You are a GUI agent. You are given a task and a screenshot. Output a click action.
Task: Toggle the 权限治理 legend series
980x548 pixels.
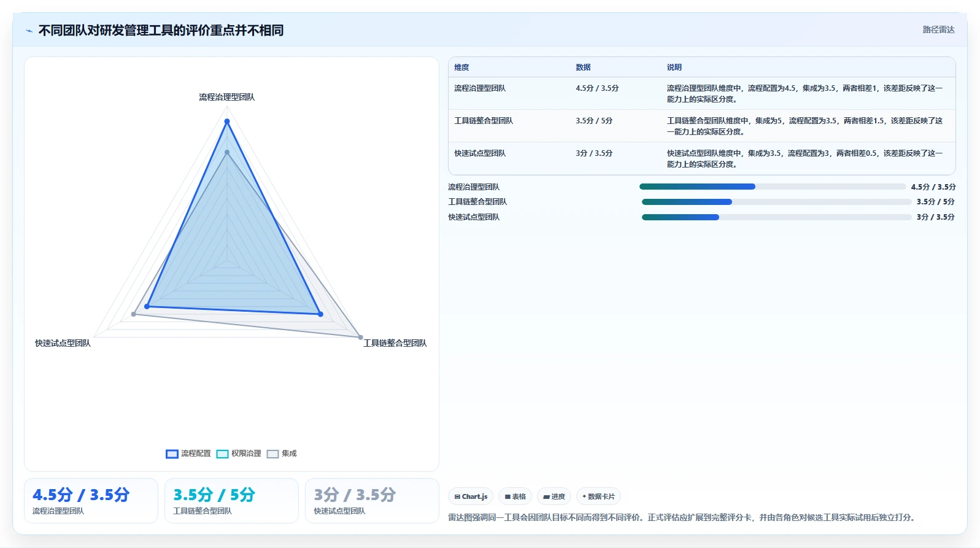239,453
